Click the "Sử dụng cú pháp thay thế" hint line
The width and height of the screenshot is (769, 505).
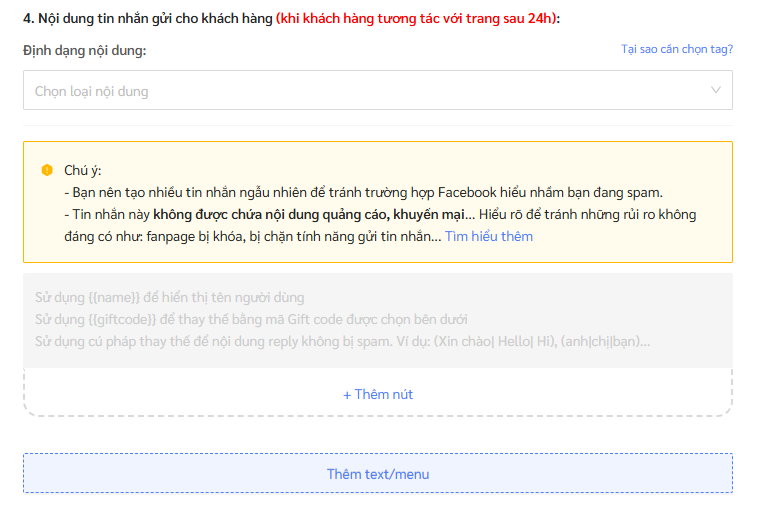[342, 342]
